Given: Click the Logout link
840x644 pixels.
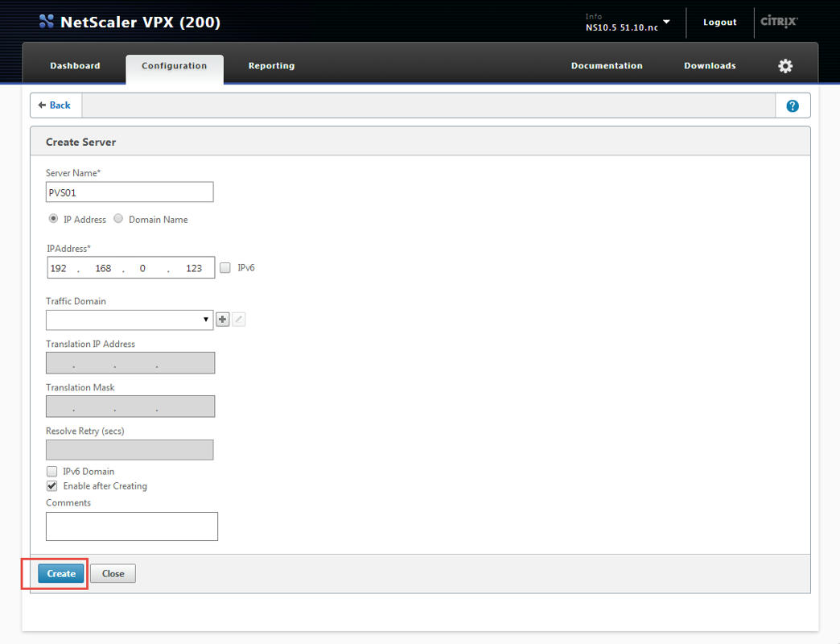Looking at the screenshot, I should [719, 22].
